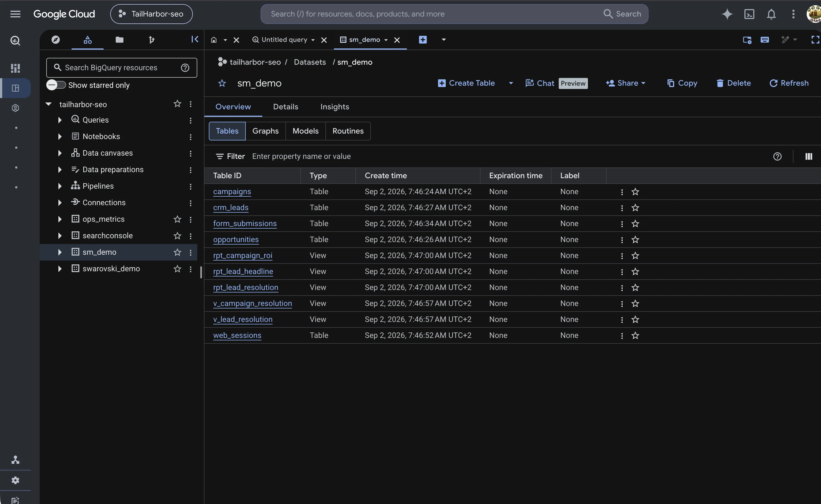Open more options for sm_demo dataset
Image resolution: width=821 pixels, height=504 pixels.
pos(190,252)
